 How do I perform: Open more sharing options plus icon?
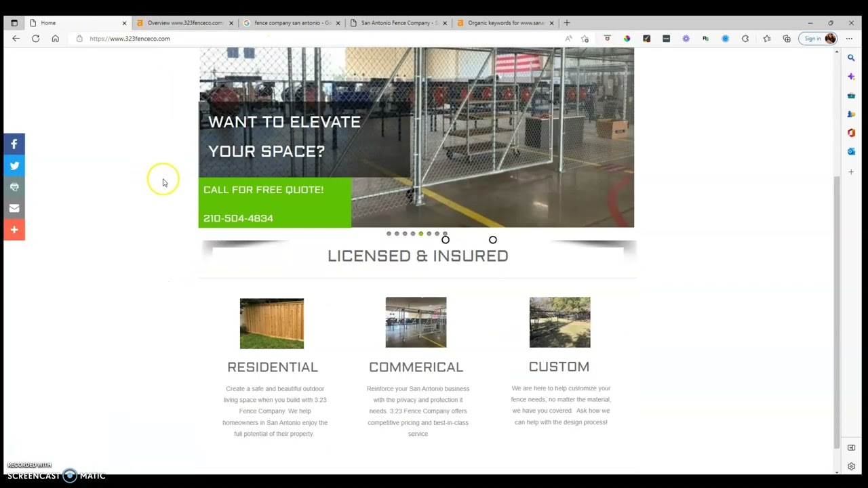pos(14,230)
